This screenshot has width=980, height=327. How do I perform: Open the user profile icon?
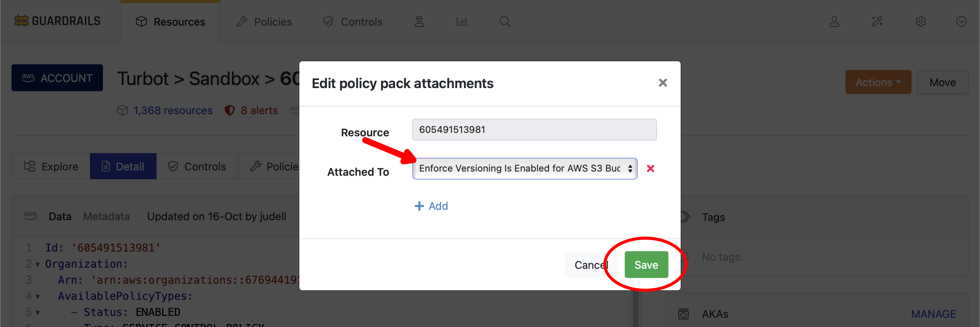point(834,22)
